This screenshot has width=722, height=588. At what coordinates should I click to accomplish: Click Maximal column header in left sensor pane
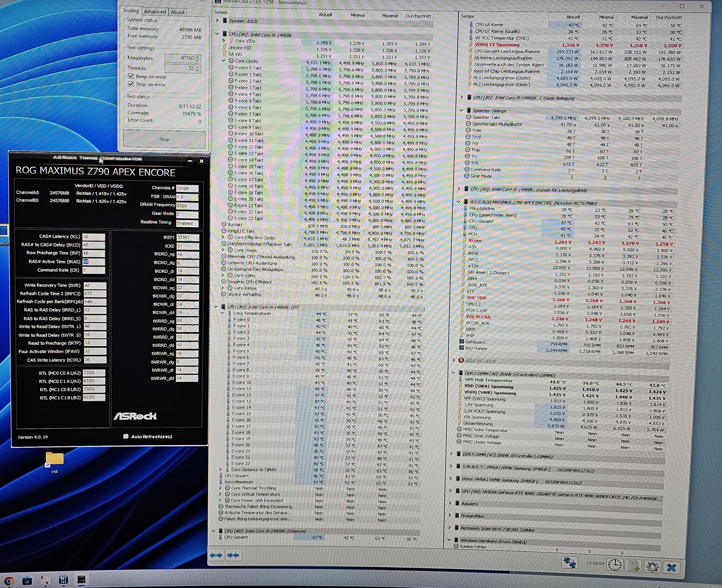pos(389,16)
